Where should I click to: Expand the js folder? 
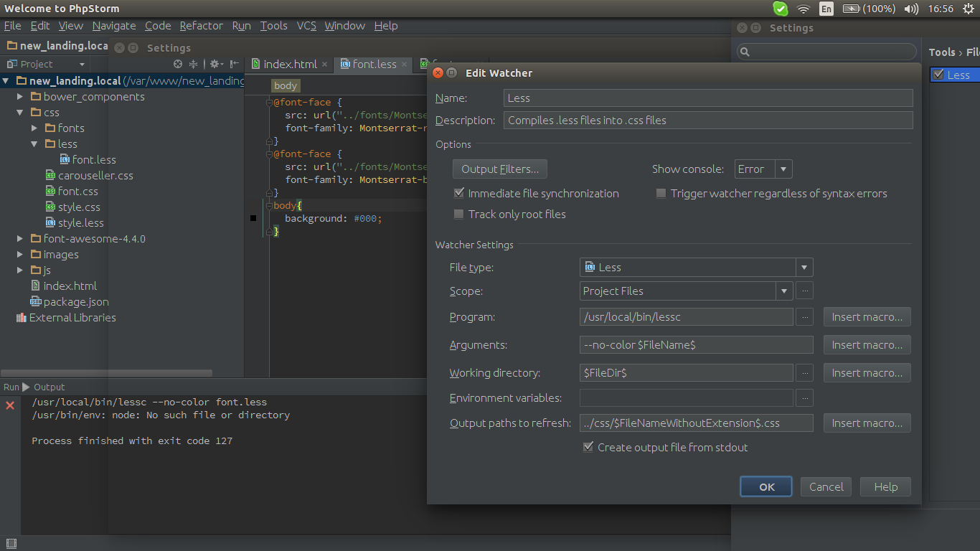coord(20,270)
